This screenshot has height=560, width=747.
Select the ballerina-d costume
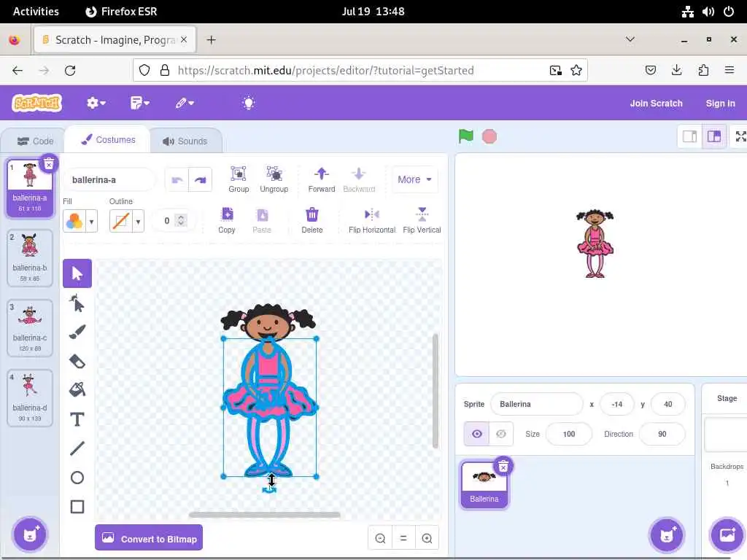click(29, 397)
